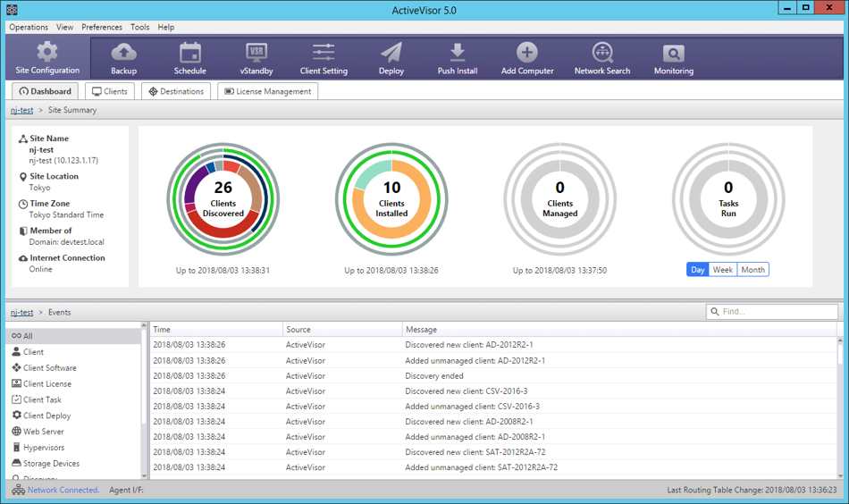Filter events by Client License
Image resolution: width=849 pixels, height=504 pixels.
[x=73, y=384]
